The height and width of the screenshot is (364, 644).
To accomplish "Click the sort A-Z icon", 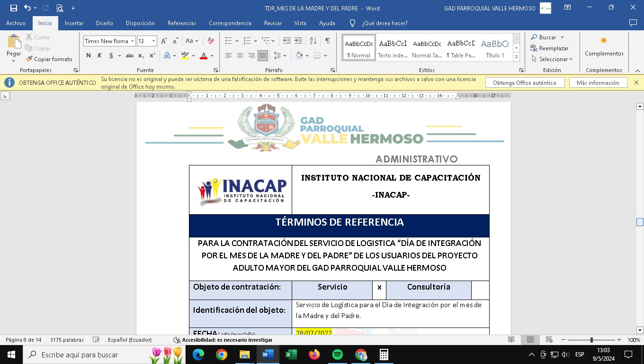I will coord(313,41).
